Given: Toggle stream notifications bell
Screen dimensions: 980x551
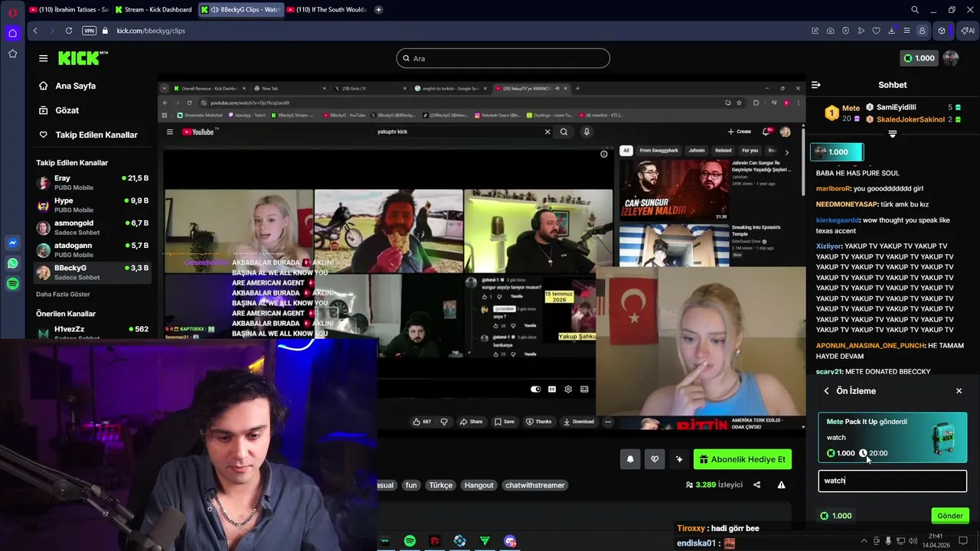Looking at the screenshot, I should [x=630, y=459].
